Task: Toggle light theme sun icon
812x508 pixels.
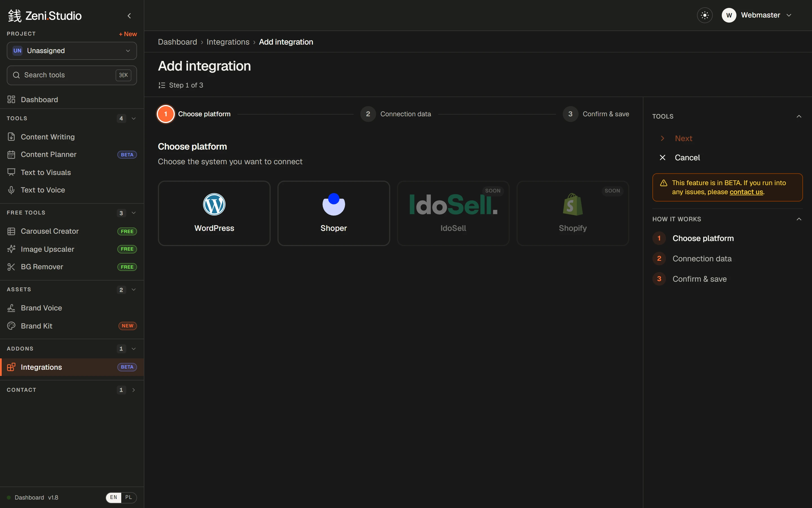Action: (x=705, y=15)
